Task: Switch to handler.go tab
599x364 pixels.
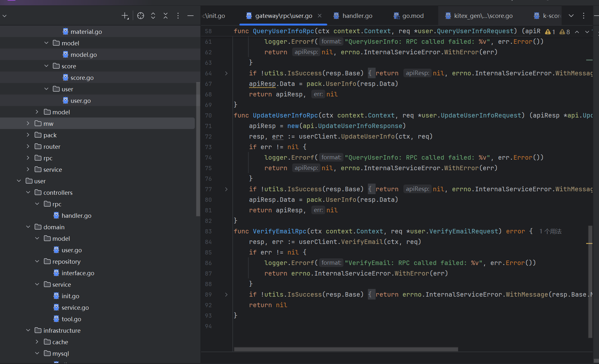Action: tap(353, 16)
